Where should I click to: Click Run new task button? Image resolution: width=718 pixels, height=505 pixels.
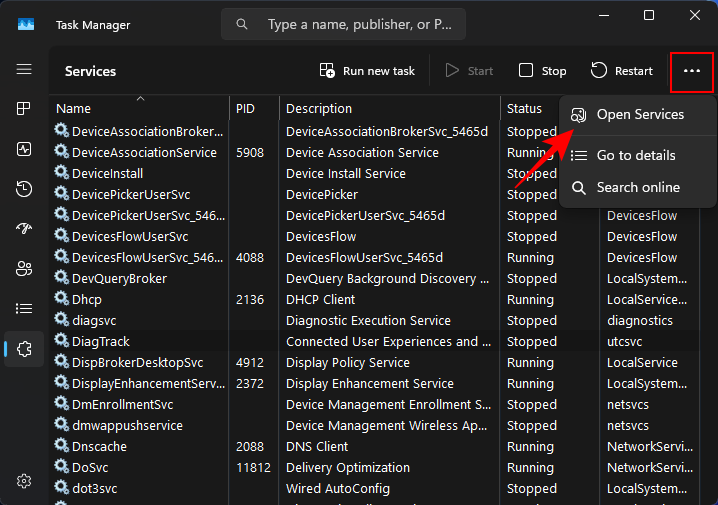[x=367, y=71]
